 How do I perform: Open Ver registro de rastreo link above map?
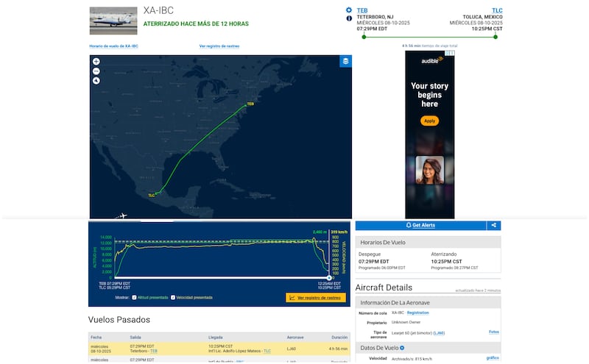[x=219, y=46]
